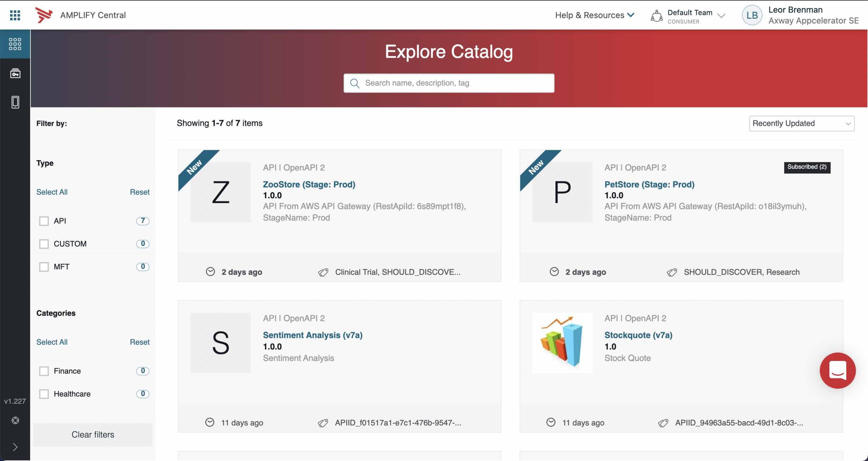Open the mobile device sidebar icon

(x=15, y=102)
